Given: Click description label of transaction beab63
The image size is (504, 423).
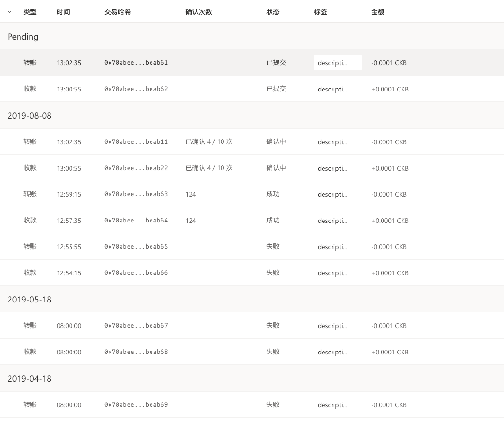Looking at the screenshot, I should coord(333,194).
